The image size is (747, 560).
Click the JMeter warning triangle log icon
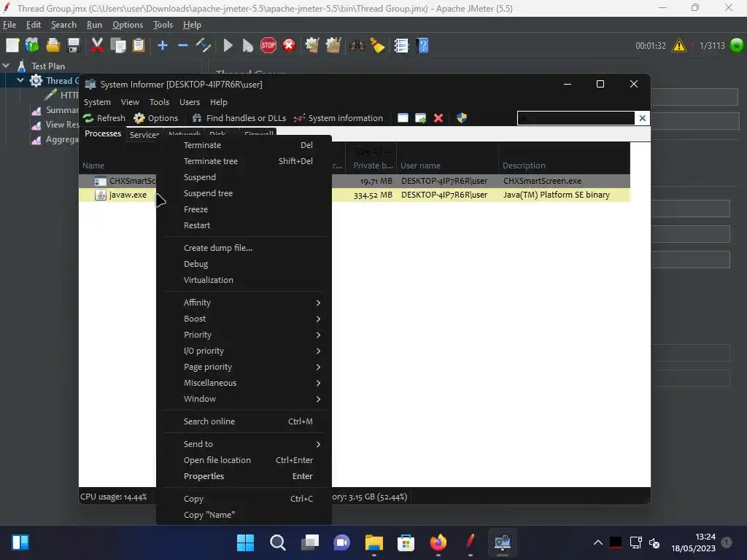pyautogui.click(x=679, y=46)
